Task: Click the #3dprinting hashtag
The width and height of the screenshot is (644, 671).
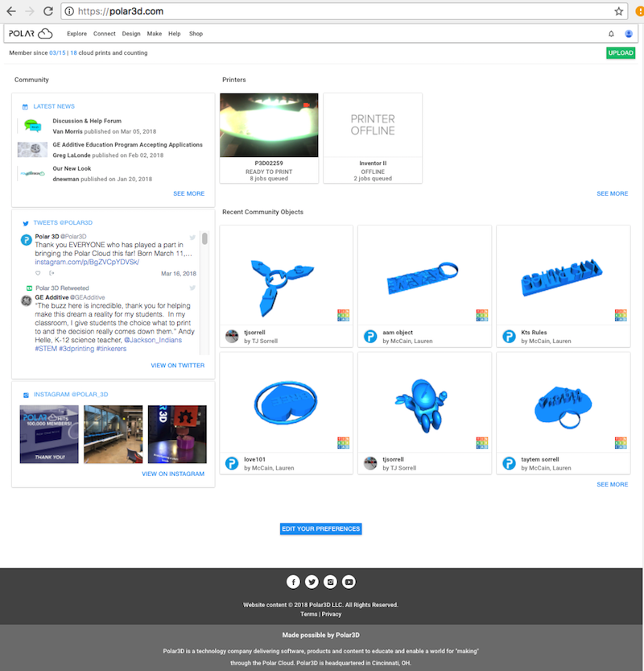Action: point(76,349)
